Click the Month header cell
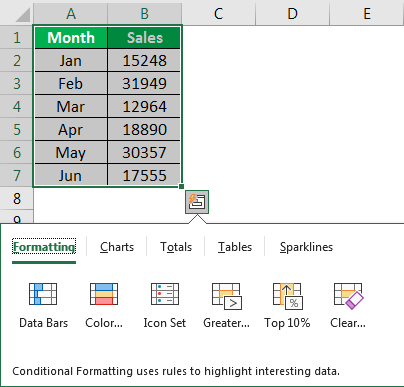Image resolution: width=404 pixels, height=387 pixels. (x=71, y=37)
